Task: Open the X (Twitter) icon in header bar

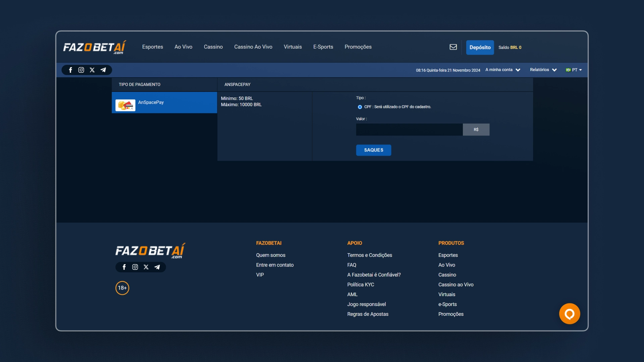Action: [92, 70]
